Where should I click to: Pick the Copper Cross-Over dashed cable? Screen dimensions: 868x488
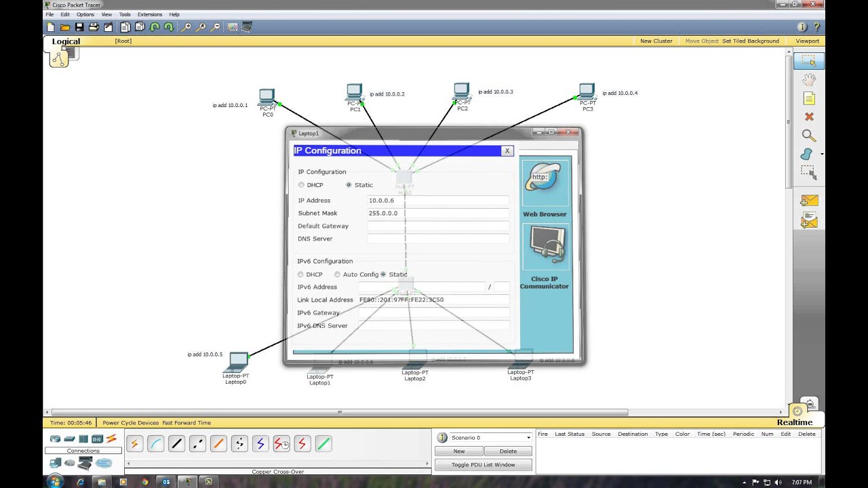click(x=197, y=444)
